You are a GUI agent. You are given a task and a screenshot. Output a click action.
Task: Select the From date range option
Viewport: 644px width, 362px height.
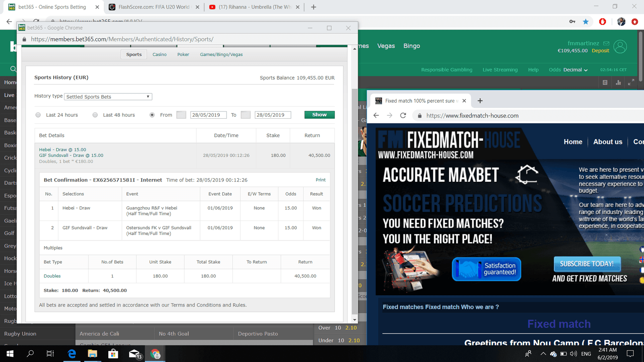[x=152, y=115]
